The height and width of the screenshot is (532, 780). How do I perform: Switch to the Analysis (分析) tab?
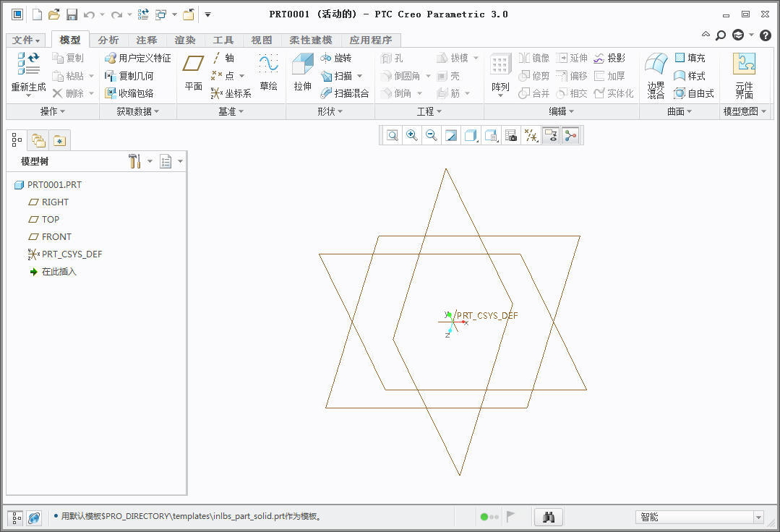click(x=108, y=40)
